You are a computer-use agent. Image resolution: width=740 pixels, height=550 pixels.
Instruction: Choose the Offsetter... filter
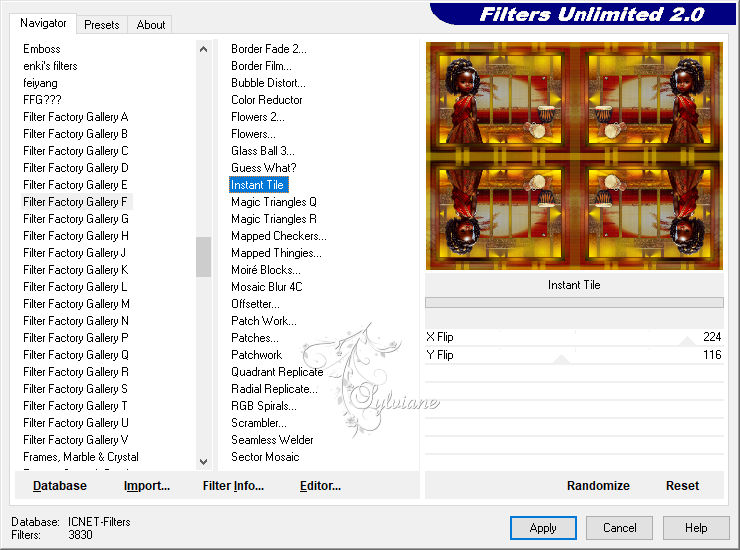coord(255,304)
